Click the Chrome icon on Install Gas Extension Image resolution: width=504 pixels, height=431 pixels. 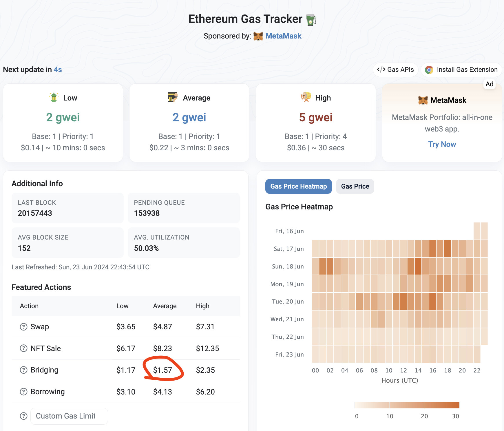pyautogui.click(x=429, y=70)
